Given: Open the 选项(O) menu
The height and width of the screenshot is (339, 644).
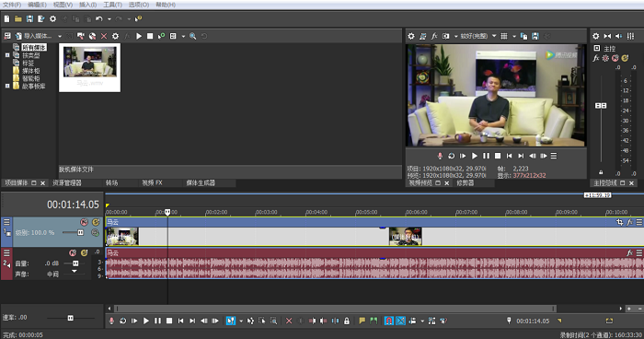Looking at the screenshot, I should coord(139,5).
